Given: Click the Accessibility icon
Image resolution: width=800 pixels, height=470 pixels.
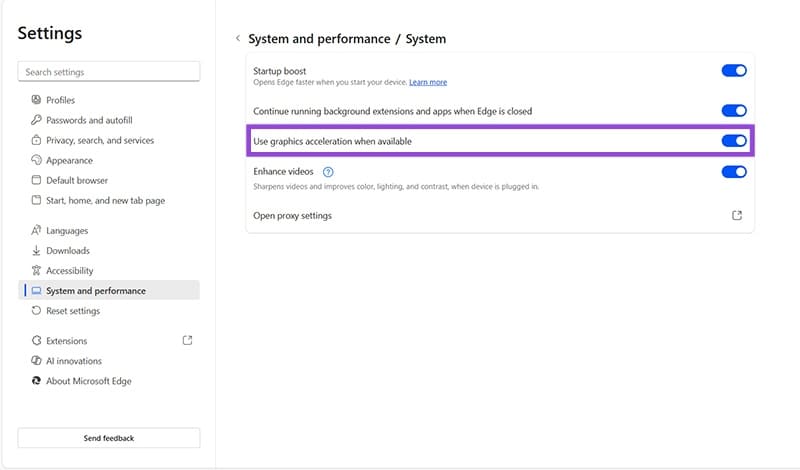Looking at the screenshot, I should click(x=36, y=270).
